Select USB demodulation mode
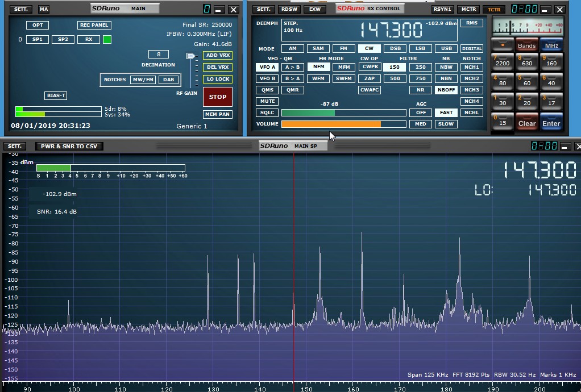 446,48
